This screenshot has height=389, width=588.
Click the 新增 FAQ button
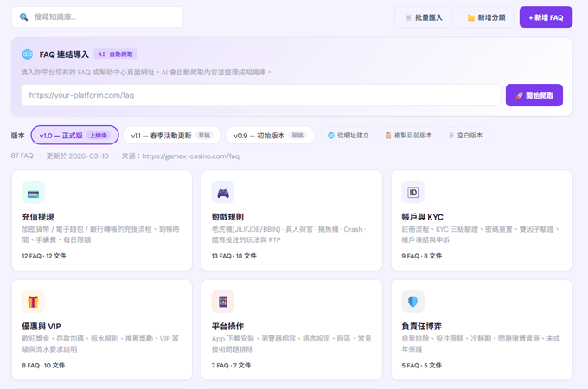546,17
